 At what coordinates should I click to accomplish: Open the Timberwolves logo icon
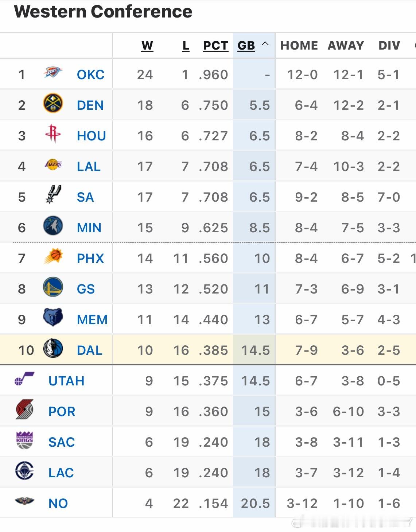click(x=53, y=226)
